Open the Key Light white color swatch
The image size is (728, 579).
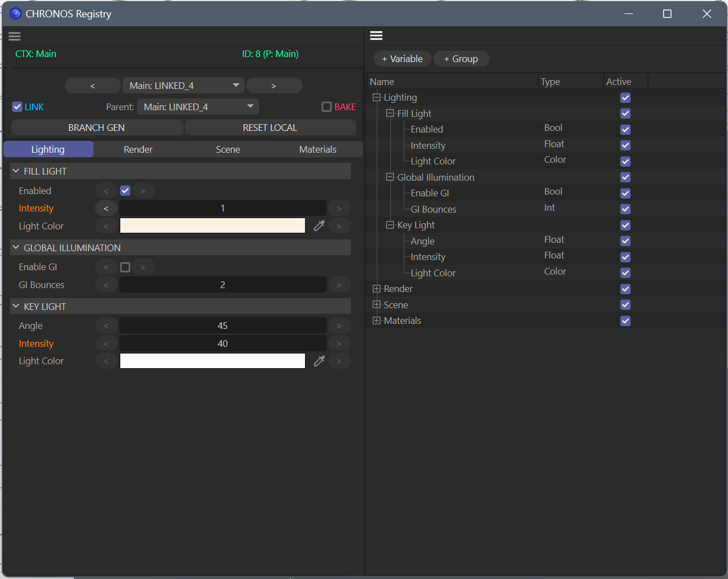(x=213, y=361)
